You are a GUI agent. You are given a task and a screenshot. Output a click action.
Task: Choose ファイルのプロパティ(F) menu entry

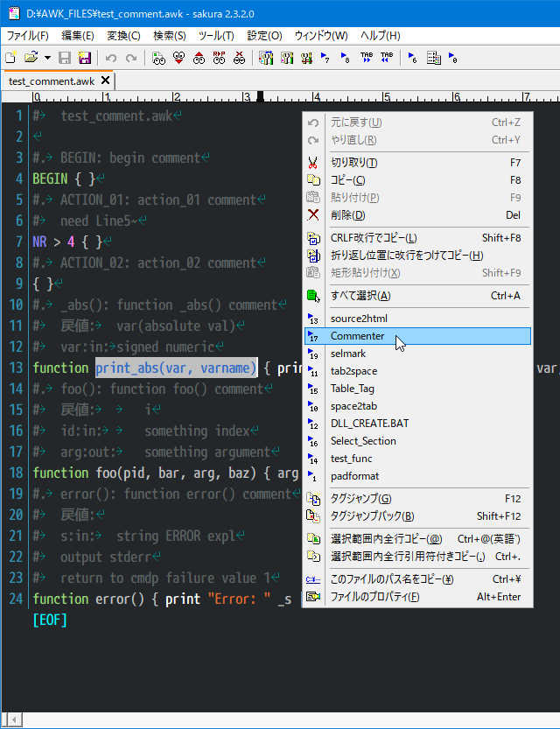click(x=374, y=597)
